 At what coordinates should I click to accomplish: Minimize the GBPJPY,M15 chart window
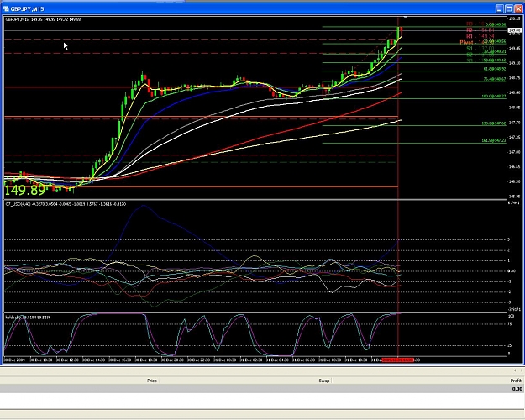pos(499,8)
